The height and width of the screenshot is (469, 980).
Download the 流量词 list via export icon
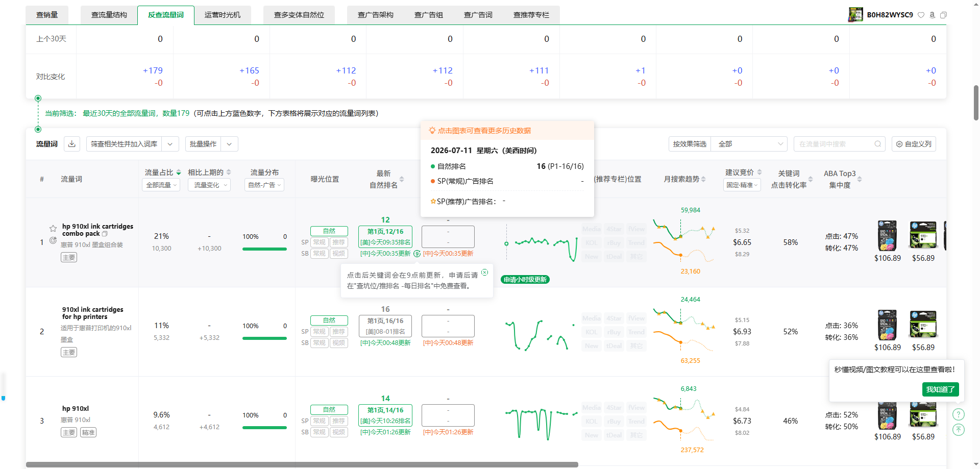coord(72,144)
